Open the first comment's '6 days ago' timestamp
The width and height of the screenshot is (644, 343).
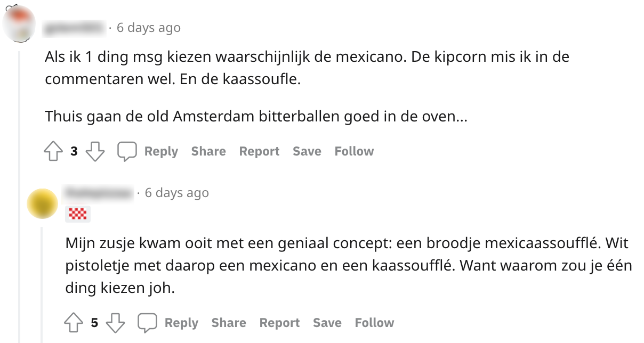coord(149,28)
